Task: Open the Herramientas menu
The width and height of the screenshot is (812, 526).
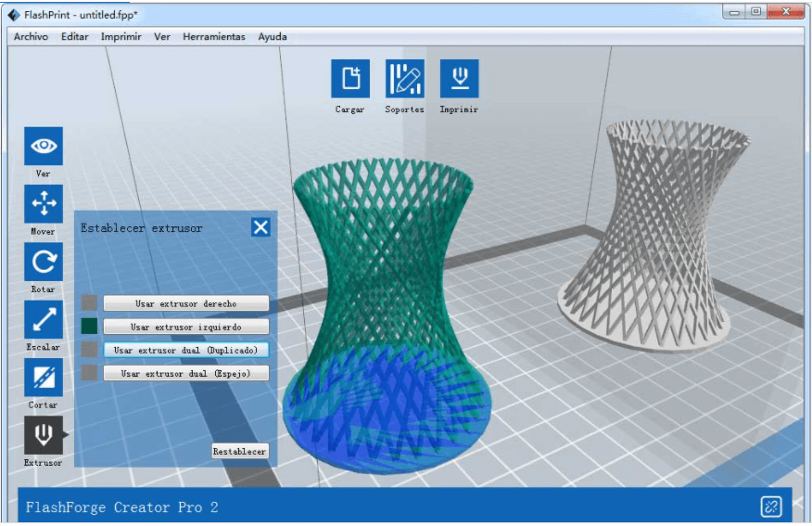Action: pyautogui.click(x=214, y=37)
